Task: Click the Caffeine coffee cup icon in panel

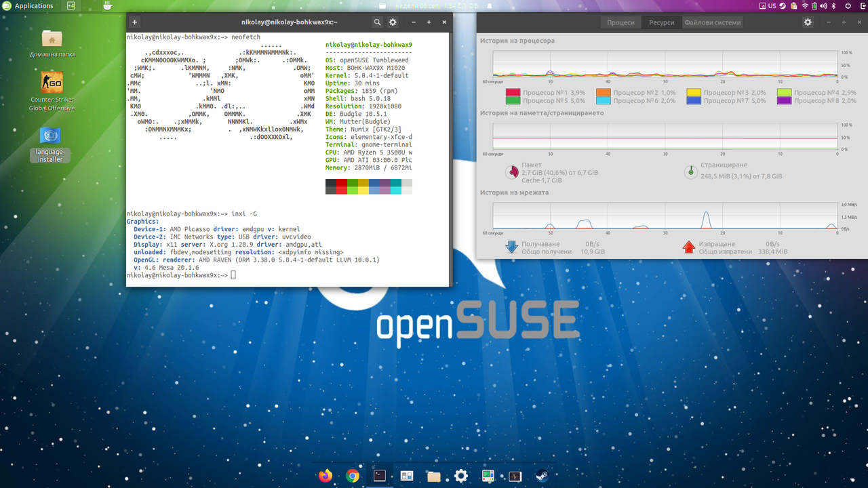Action: pos(107,5)
